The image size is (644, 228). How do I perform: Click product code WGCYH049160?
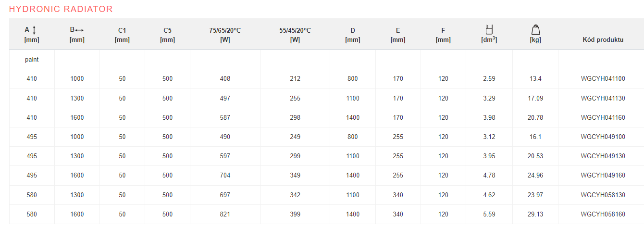(x=603, y=175)
